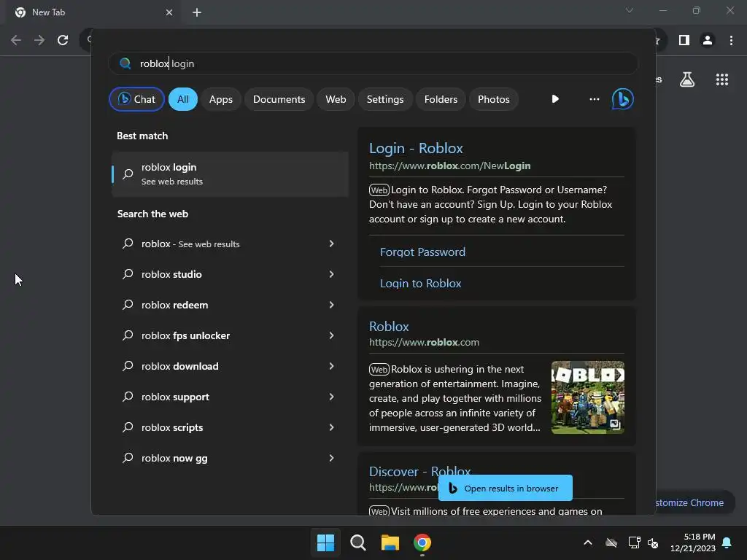Expand the "roblox download" suggestion arrow
747x560 pixels.
pos(332,366)
